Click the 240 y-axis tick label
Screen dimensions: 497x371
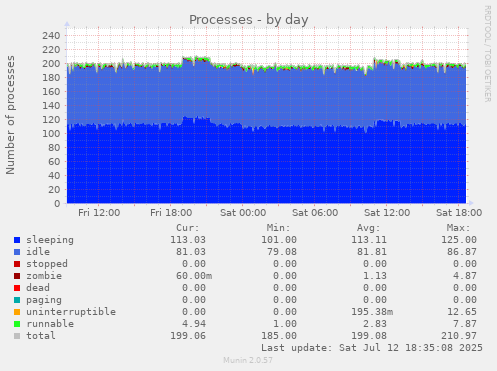(x=51, y=36)
